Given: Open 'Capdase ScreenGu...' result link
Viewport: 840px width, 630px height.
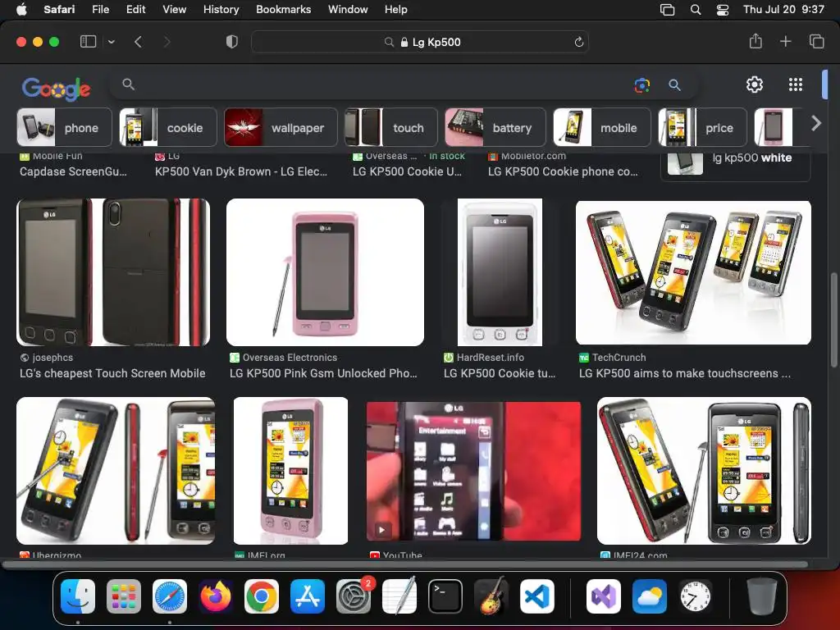Looking at the screenshot, I should pyautogui.click(x=73, y=171).
